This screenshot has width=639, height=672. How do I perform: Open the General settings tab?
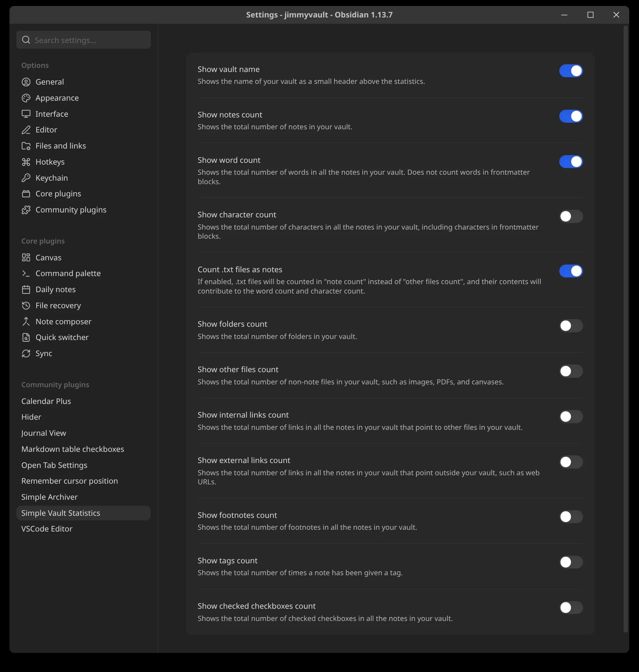point(84,82)
